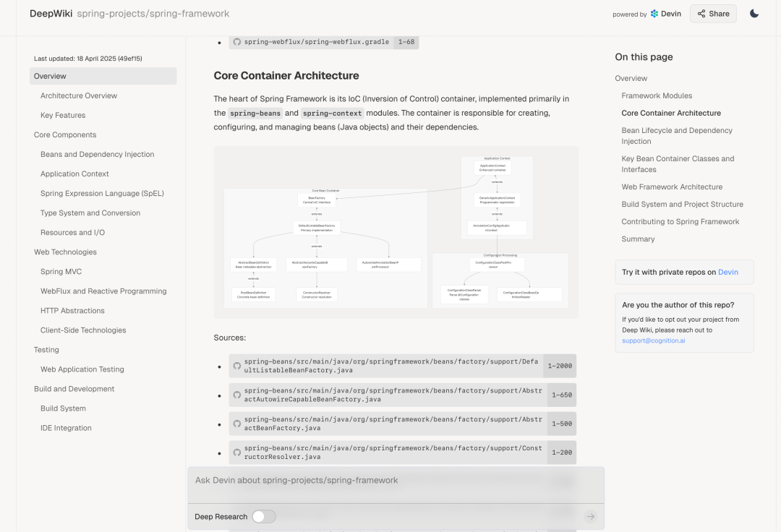The height and width of the screenshot is (532, 781).
Task: Click GitHub icon beside AbstractBeanFactory.java source
Action: coord(237,424)
